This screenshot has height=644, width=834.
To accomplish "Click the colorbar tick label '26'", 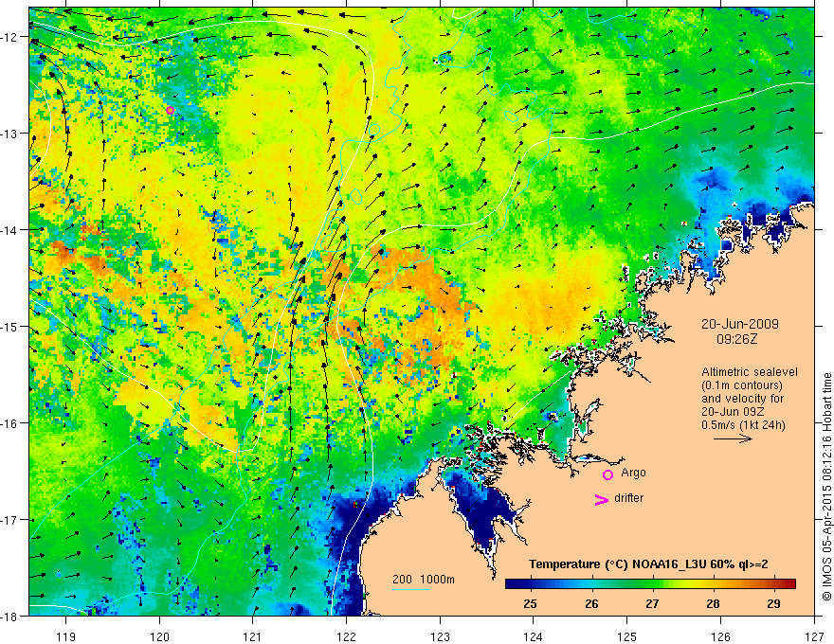I will pyautogui.click(x=591, y=603).
